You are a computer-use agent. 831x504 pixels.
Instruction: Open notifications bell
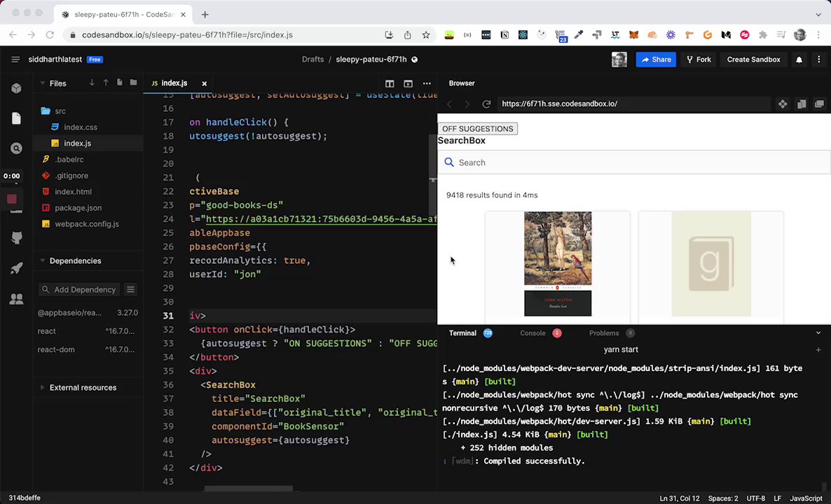point(799,59)
